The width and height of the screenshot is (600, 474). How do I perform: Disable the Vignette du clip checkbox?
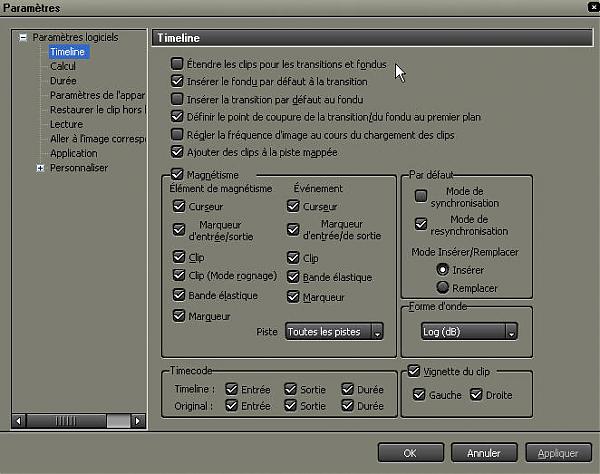tap(414, 371)
